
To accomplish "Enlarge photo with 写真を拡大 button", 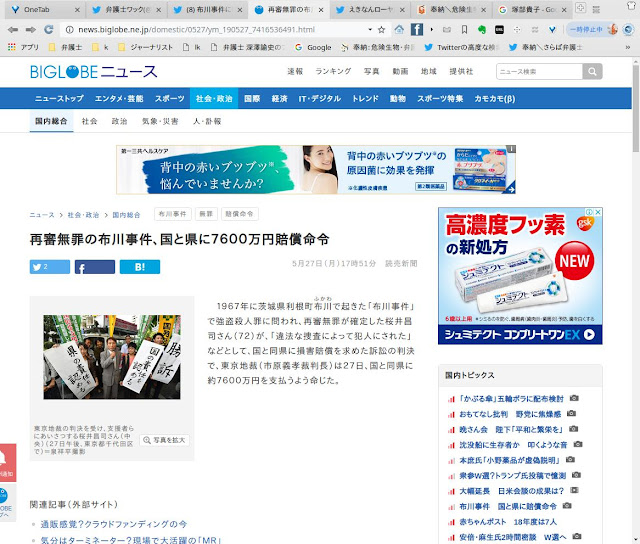I will 164,440.
